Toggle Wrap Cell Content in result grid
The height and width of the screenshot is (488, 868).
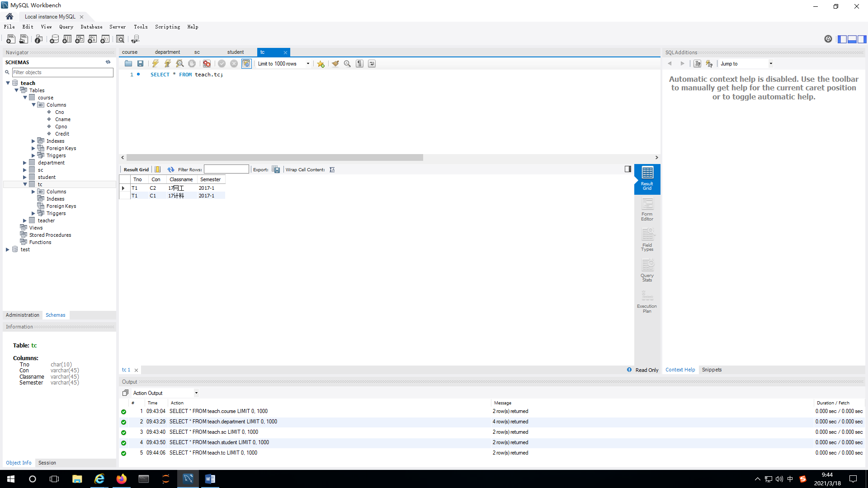(x=332, y=169)
